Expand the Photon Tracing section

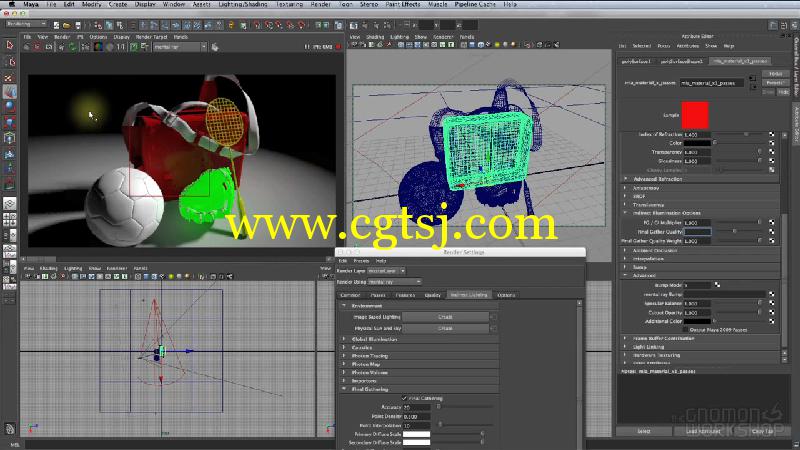pos(344,356)
